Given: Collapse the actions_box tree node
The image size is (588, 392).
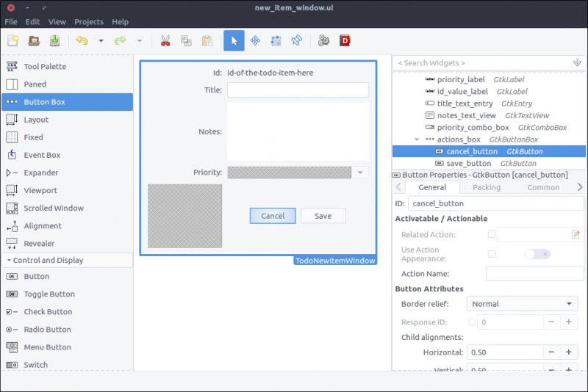Looking at the screenshot, I should (x=417, y=139).
